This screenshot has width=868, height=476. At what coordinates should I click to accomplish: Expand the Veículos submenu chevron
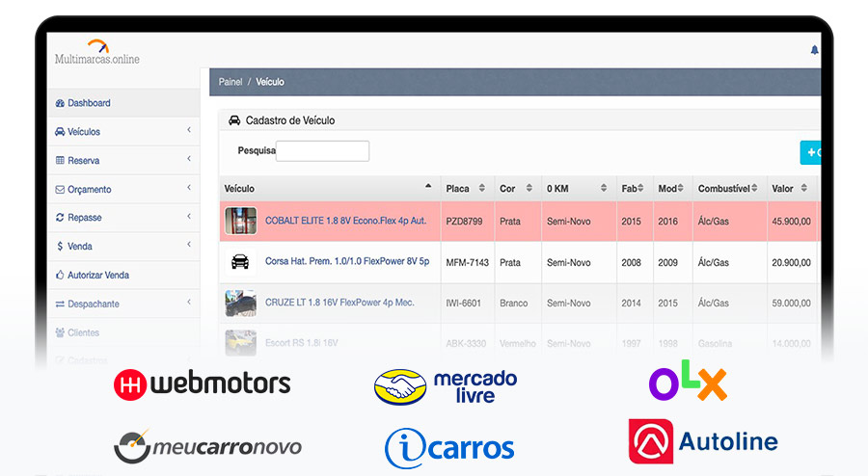[x=189, y=130]
